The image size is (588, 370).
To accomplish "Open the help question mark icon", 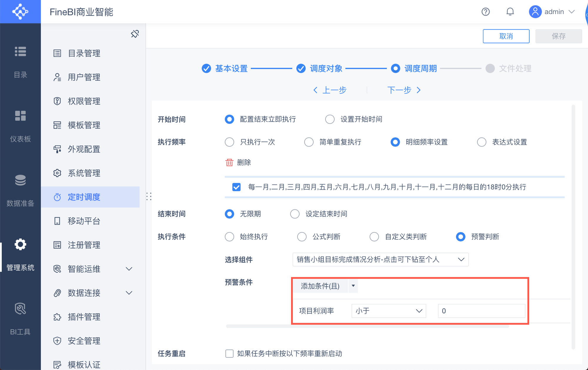I will click(x=485, y=12).
